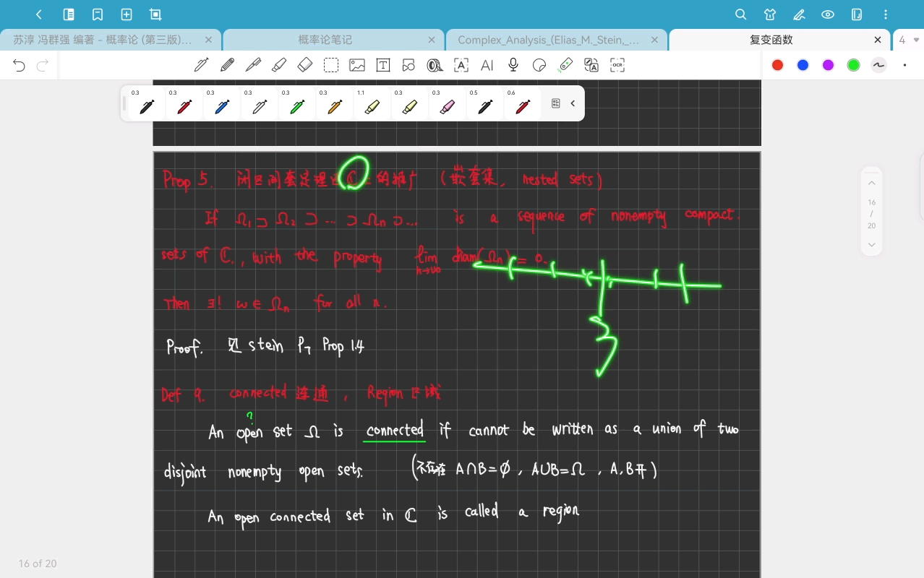
Task: Choose the 0.3 yellow highlighter preset
Action: [409, 105]
